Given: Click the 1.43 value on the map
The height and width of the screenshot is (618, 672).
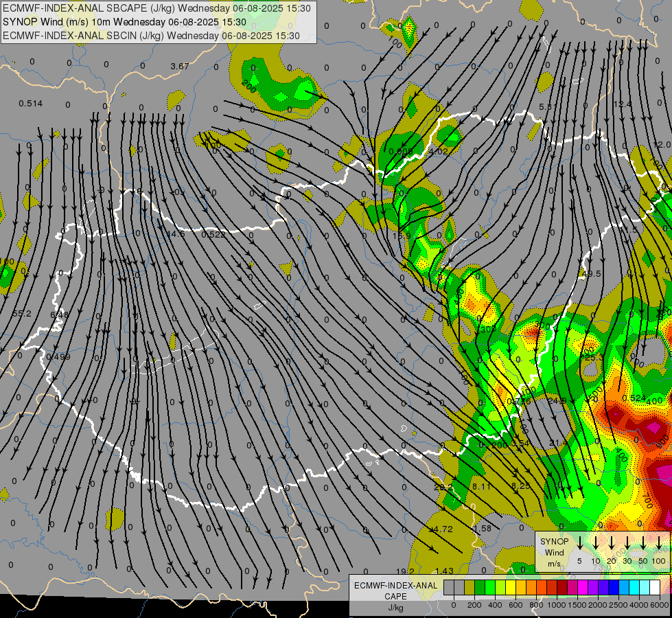Looking at the screenshot, I should [x=444, y=571].
